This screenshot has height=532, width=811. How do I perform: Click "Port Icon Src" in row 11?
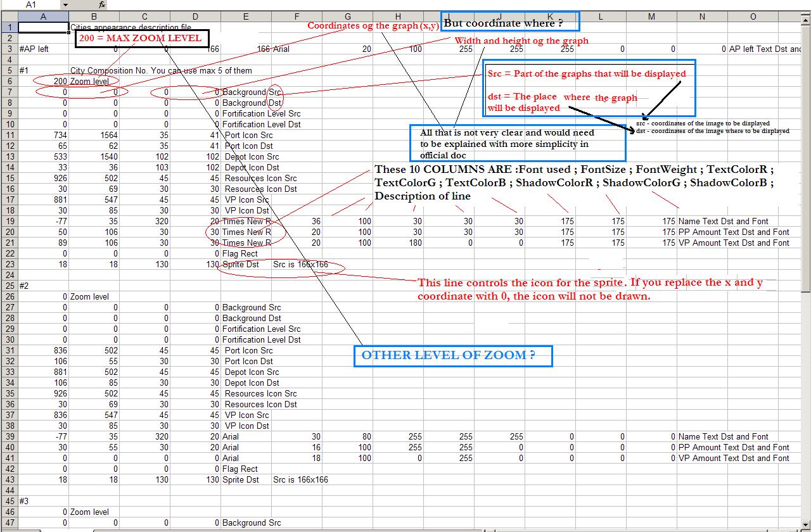(249, 135)
